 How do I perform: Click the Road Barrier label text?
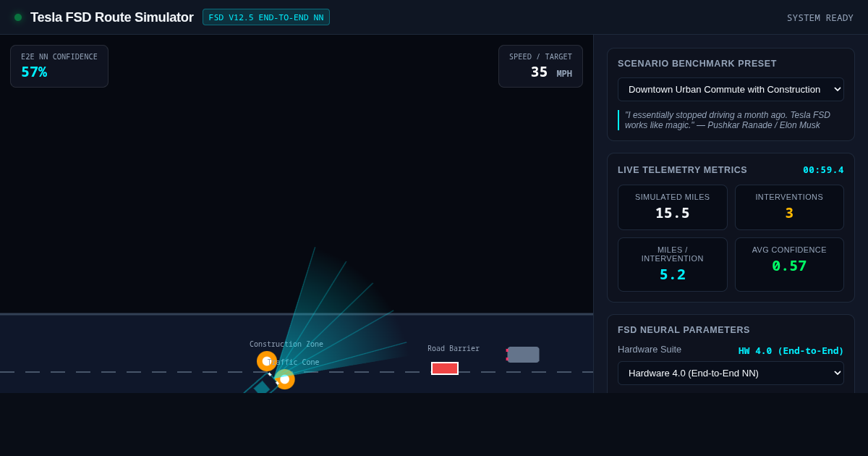(454, 349)
